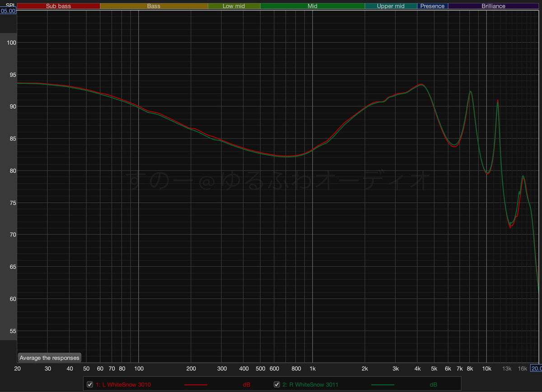Select the Presence frequency band
Viewport: 542px width, 392px height.
[433, 6]
